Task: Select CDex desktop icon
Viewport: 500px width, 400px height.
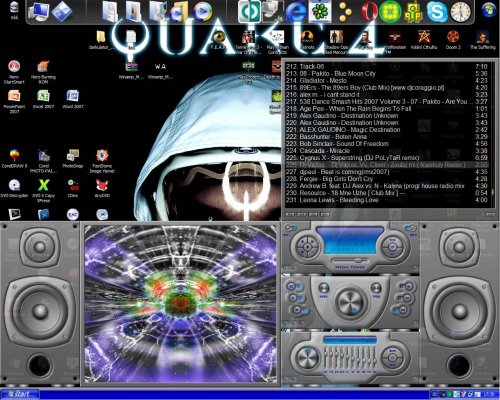Action: [73, 188]
